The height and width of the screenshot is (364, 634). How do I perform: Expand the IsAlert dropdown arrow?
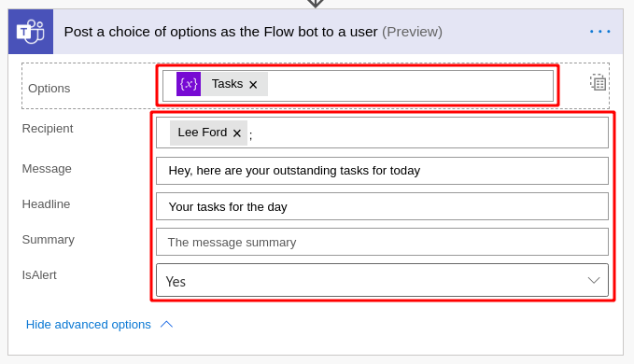click(594, 280)
